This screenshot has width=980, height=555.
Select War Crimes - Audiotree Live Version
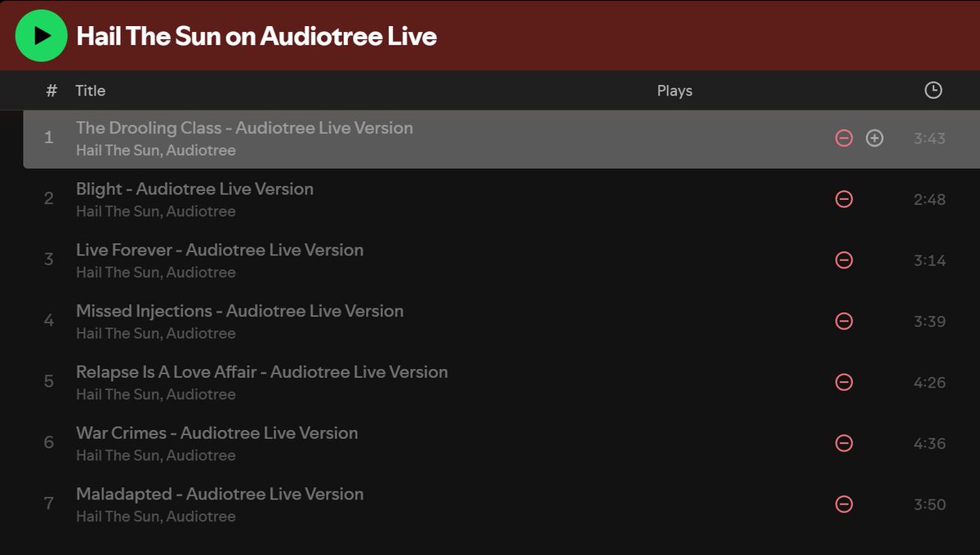tap(216, 433)
